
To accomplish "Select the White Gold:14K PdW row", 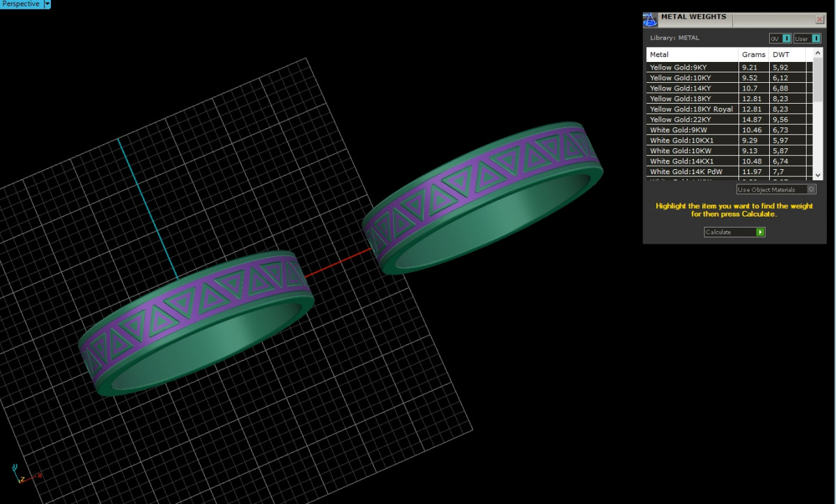I will pyautogui.click(x=729, y=171).
